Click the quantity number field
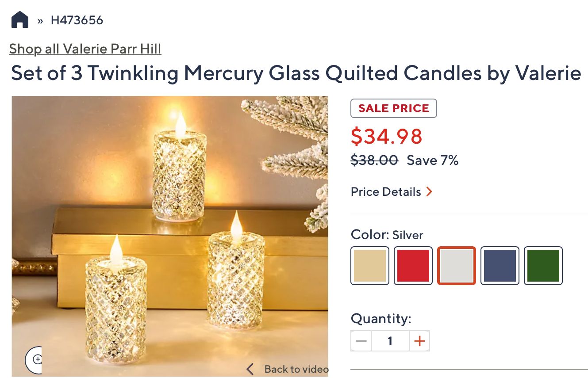Screen dimensions: 588x378 click(x=390, y=341)
